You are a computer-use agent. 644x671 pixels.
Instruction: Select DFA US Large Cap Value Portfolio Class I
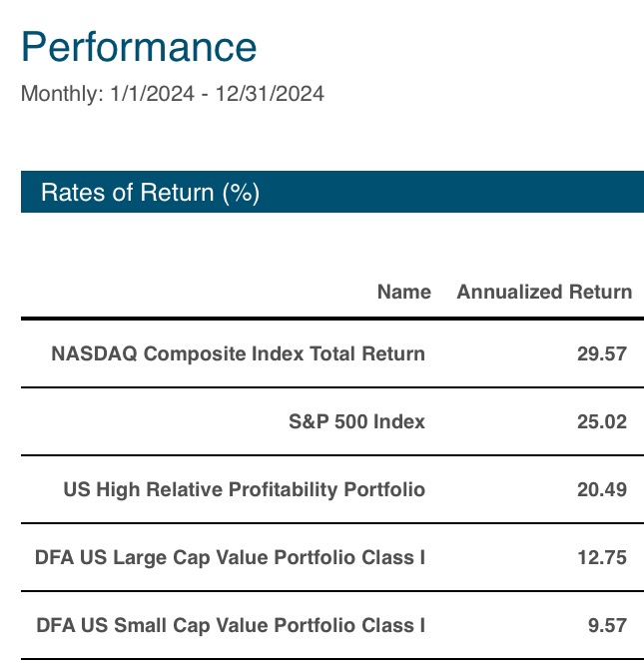pos(230,557)
